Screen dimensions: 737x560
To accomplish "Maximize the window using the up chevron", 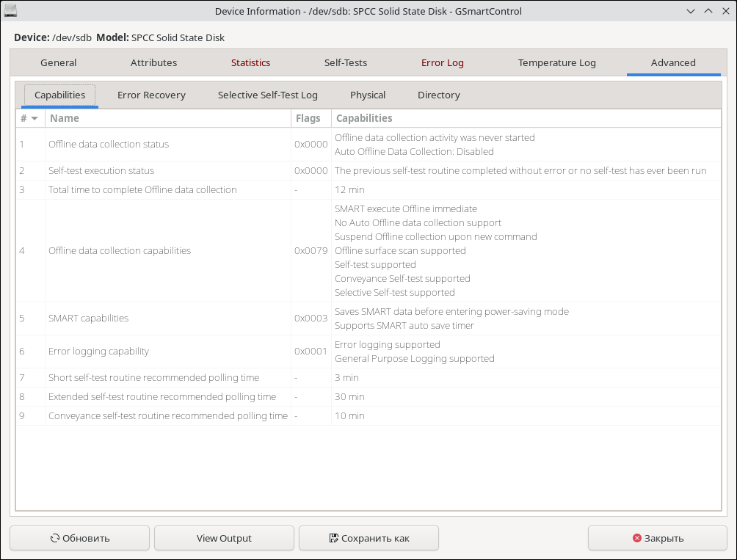I will point(708,11).
